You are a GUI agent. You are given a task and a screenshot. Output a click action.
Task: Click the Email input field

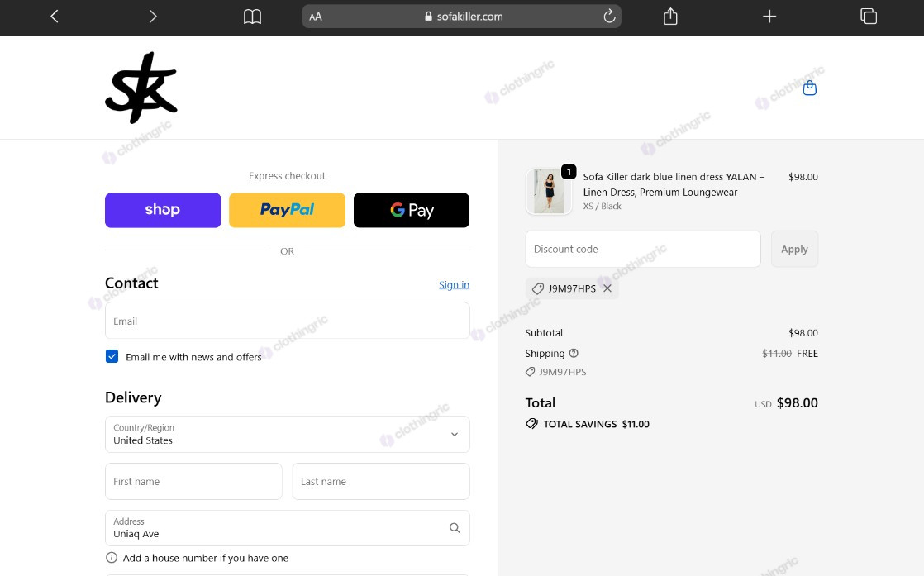(x=287, y=321)
